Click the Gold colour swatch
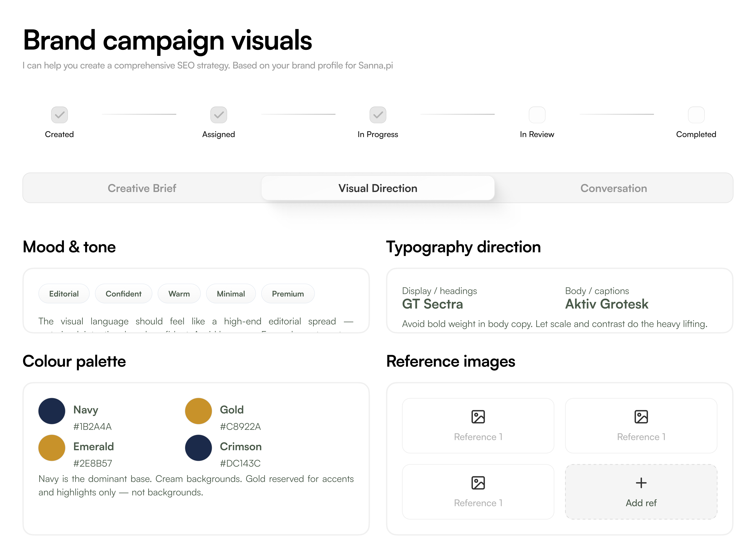The height and width of the screenshot is (558, 756). [198, 411]
